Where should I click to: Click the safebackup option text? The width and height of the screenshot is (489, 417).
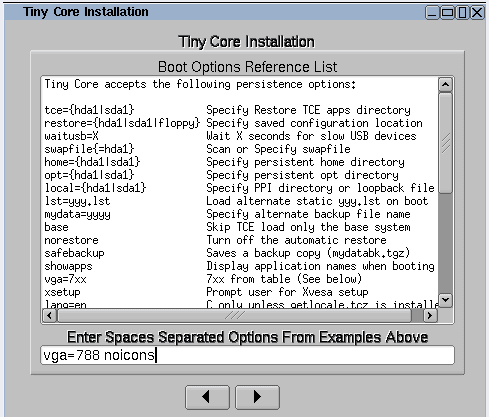tap(74, 253)
